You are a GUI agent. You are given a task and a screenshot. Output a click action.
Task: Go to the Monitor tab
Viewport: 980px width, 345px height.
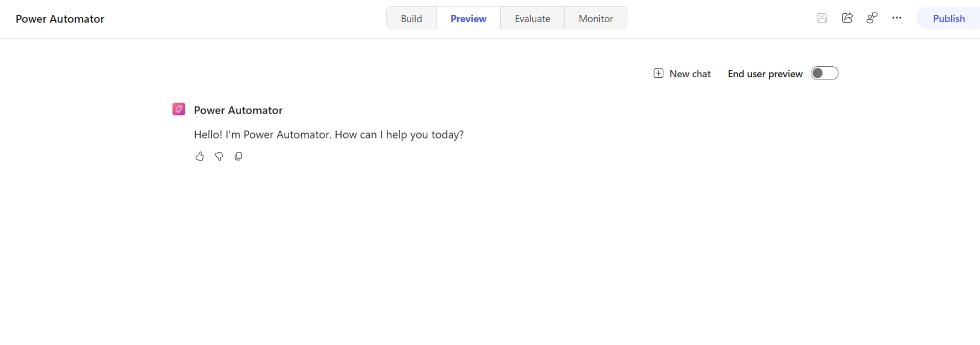pos(596,18)
